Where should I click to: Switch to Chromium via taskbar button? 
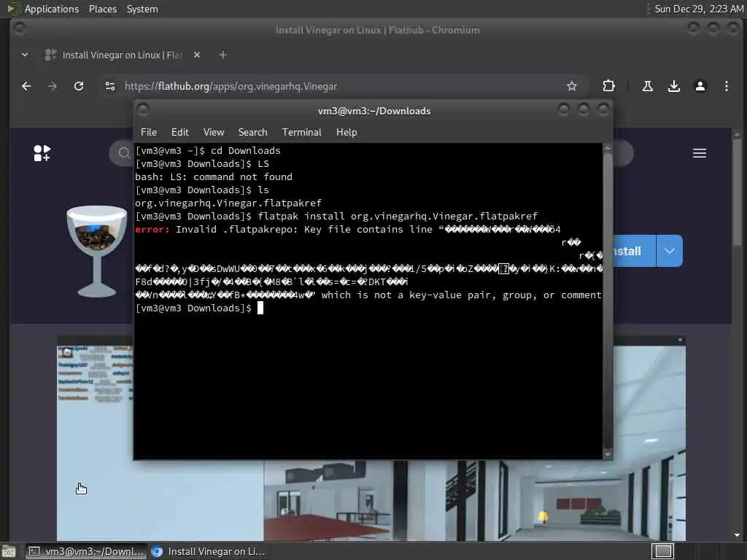tap(208, 551)
